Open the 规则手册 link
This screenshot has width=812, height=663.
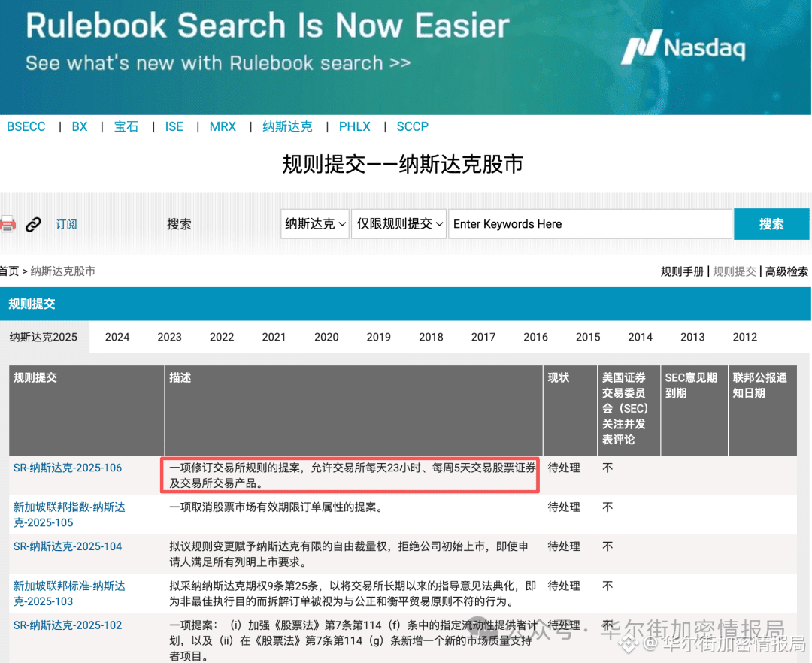682,271
